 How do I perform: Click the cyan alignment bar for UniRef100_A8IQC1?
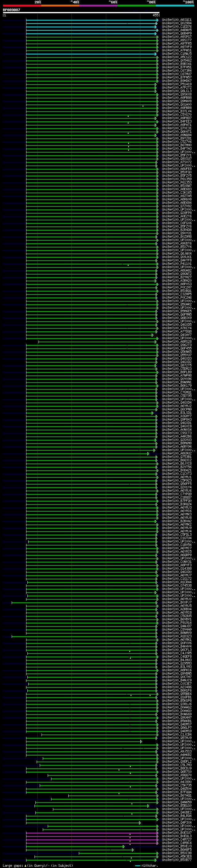(92, 20)
